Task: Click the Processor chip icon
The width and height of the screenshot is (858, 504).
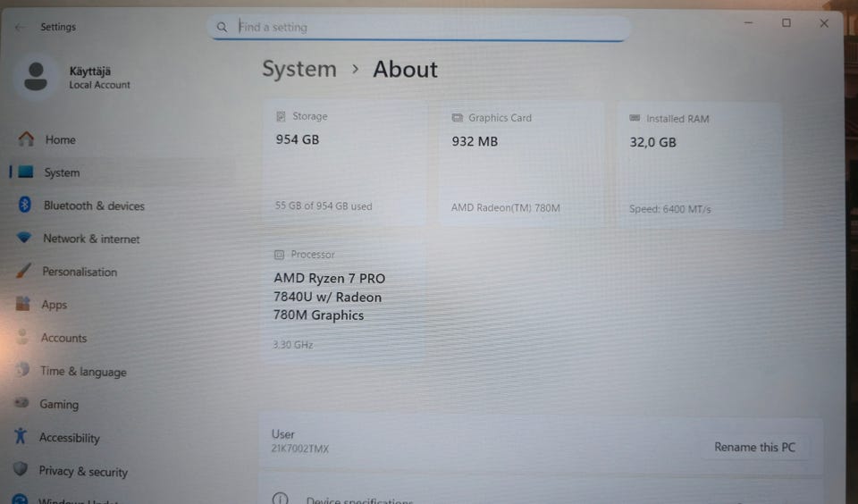Action: point(279,255)
